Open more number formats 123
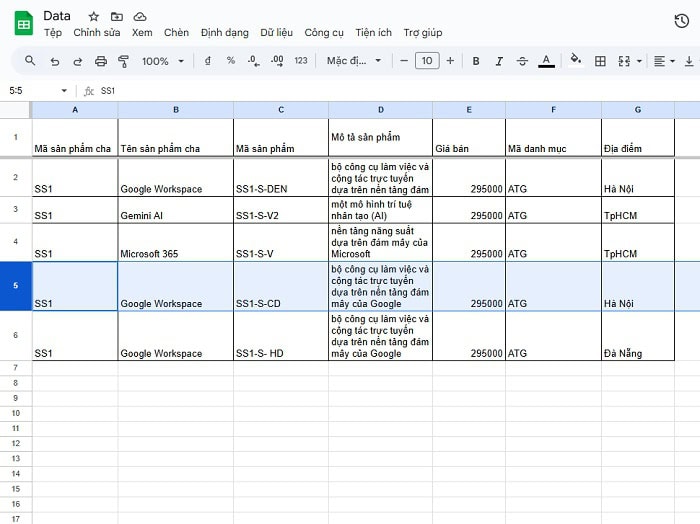The height and width of the screenshot is (524, 700). tap(301, 61)
